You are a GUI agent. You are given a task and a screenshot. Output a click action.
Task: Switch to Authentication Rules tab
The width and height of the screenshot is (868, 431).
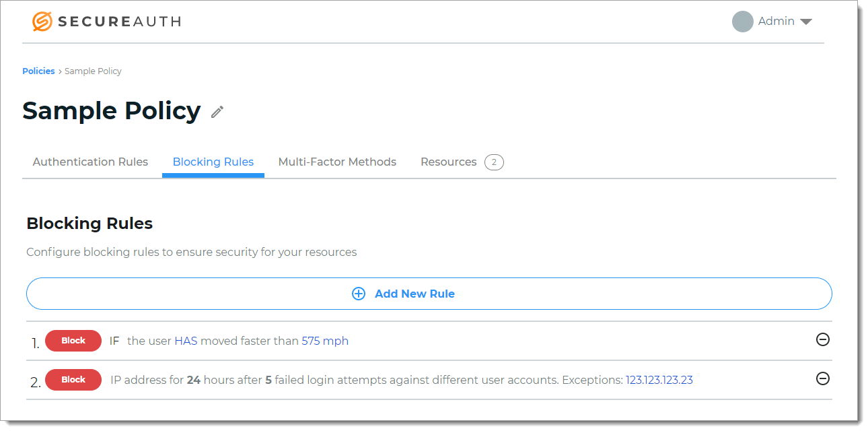[90, 162]
